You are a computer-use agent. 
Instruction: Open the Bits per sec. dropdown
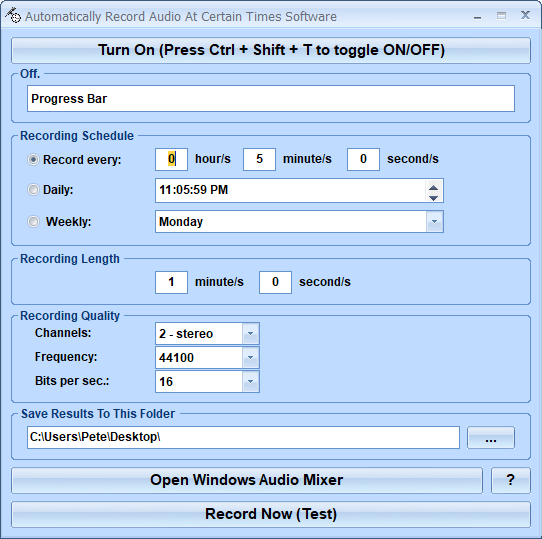pyautogui.click(x=207, y=381)
